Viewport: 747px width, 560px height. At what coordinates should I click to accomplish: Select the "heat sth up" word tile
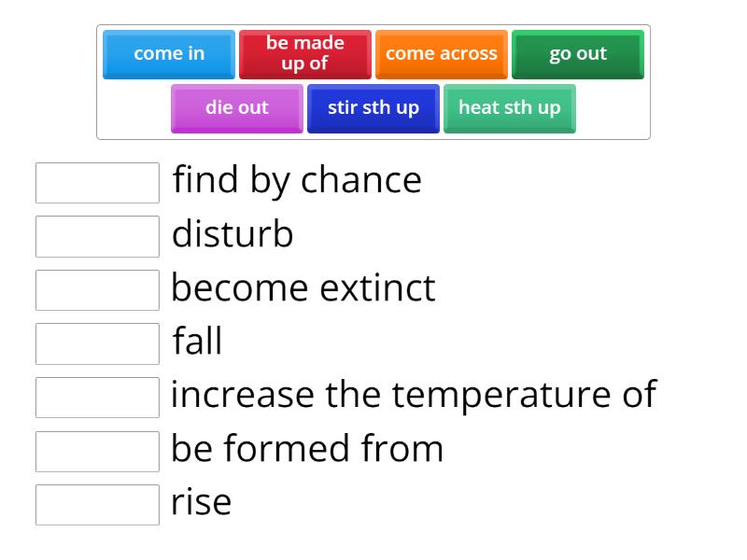[x=509, y=108]
